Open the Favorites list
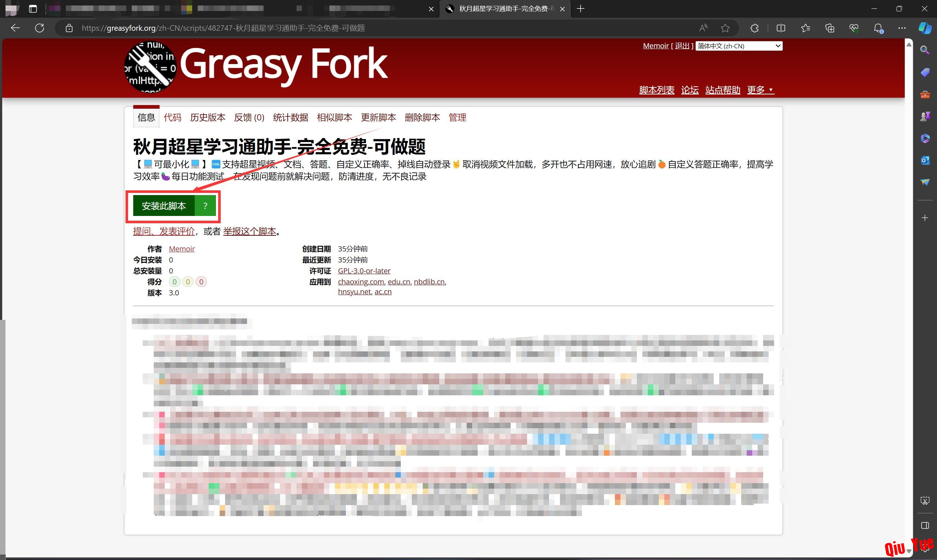This screenshot has width=937, height=560. point(805,28)
